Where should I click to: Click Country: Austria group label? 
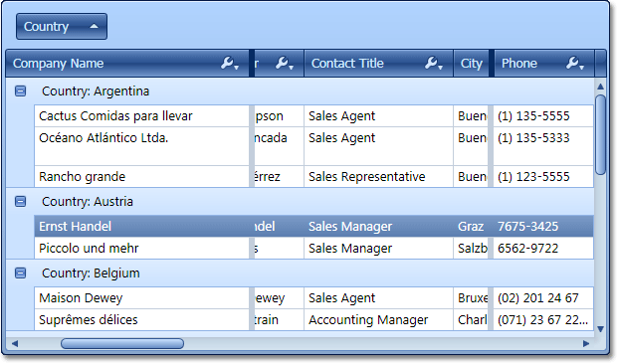(88, 201)
